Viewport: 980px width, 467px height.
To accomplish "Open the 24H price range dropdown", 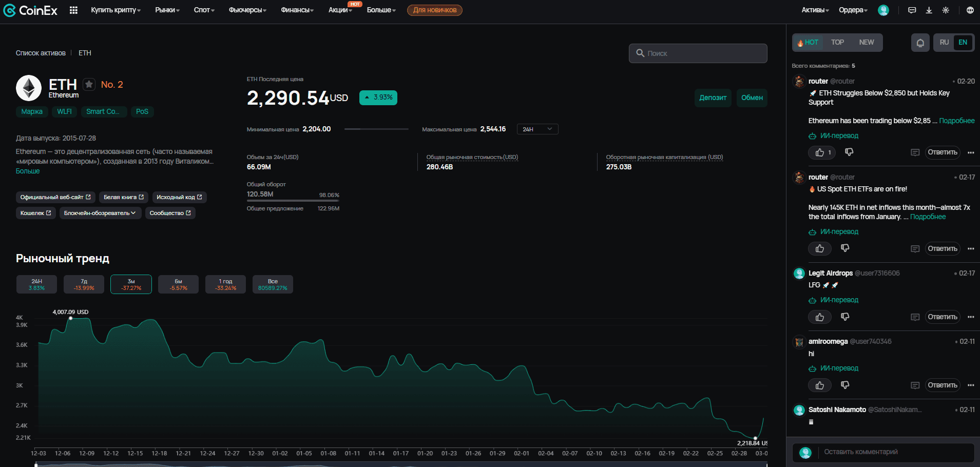I will coord(537,129).
